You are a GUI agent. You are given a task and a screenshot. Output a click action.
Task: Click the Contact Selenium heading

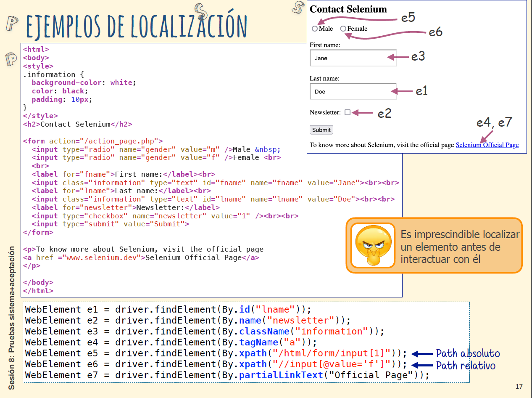(x=348, y=9)
